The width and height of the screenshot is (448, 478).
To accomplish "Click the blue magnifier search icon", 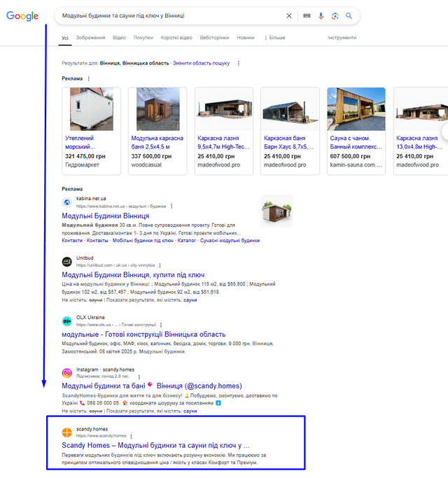I will click(x=349, y=16).
